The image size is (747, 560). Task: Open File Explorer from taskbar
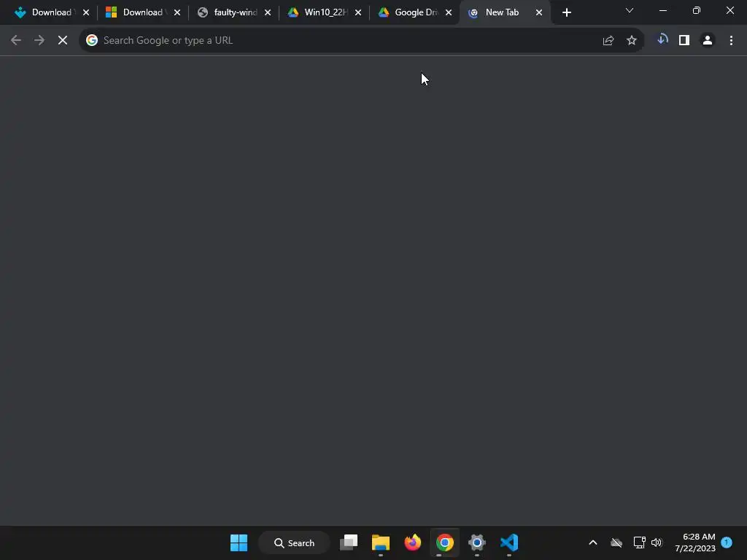coord(381,542)
